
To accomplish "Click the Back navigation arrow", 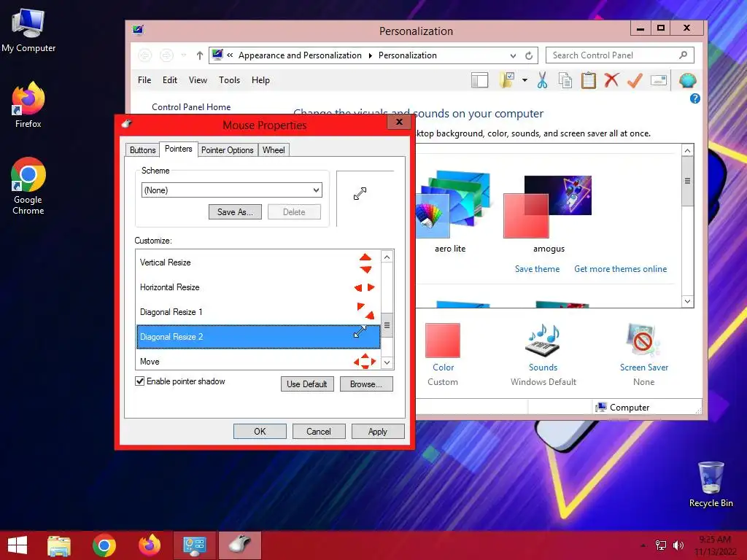I will 145,55.
